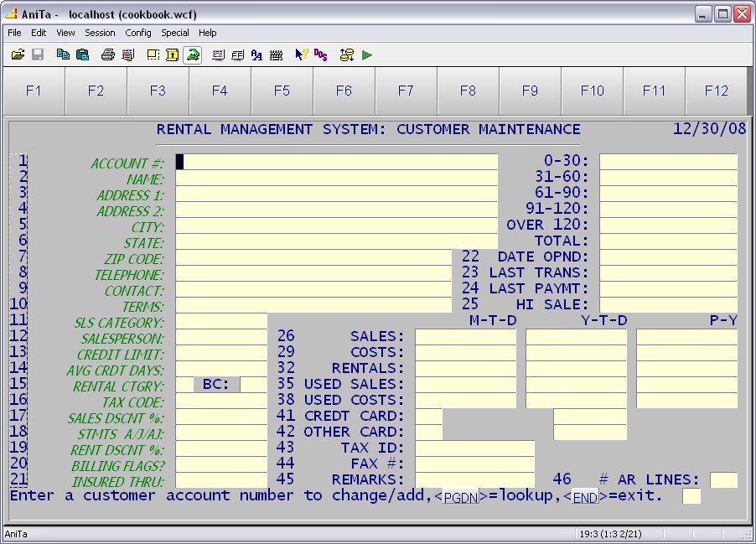Viewport: 756px width, 544px height.
Task: Click the ACCOUNT # input field
Action: [x=337, y=162]
